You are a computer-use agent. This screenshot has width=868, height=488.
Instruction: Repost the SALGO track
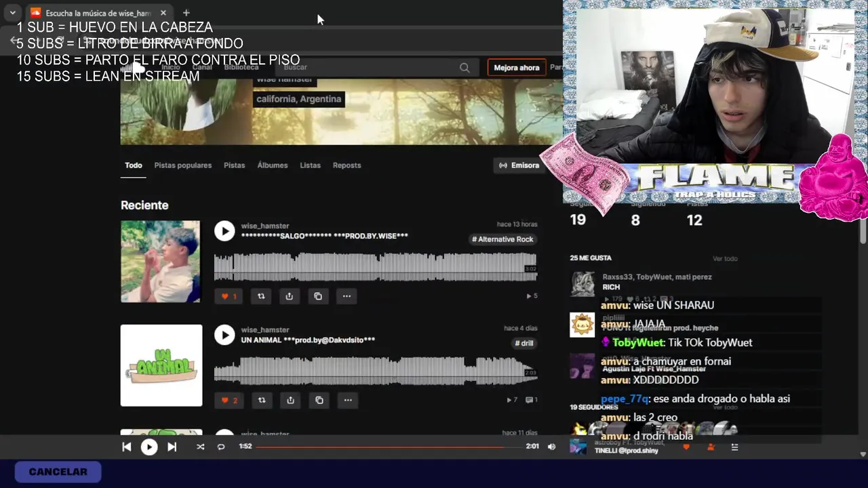coord(261,296)
